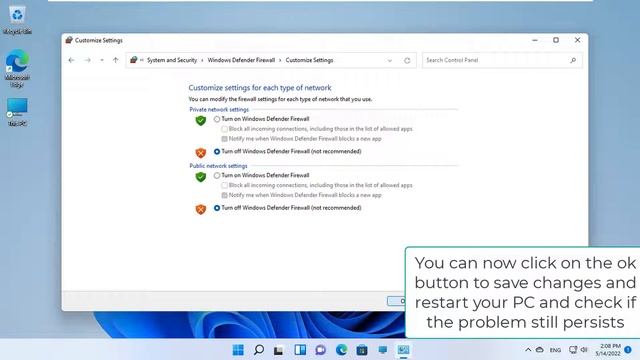640x360 pixels.
Task: Open network quick settings from the tray
Action: click(573, 350)
